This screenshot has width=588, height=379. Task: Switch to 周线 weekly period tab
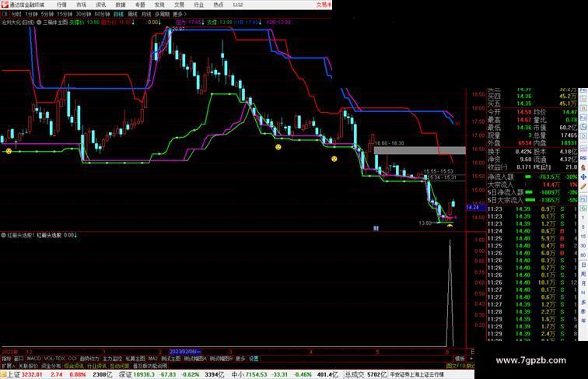(x=132, y=14)
